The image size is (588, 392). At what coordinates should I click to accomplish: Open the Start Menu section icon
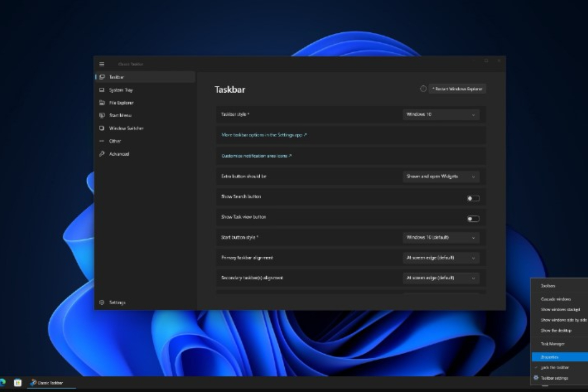(x=102, y=116)
